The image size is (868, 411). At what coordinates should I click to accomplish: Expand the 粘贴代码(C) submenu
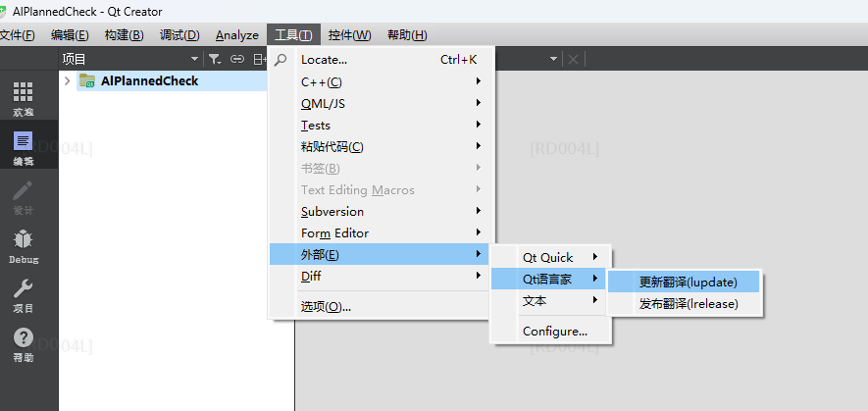coord(381,146)
